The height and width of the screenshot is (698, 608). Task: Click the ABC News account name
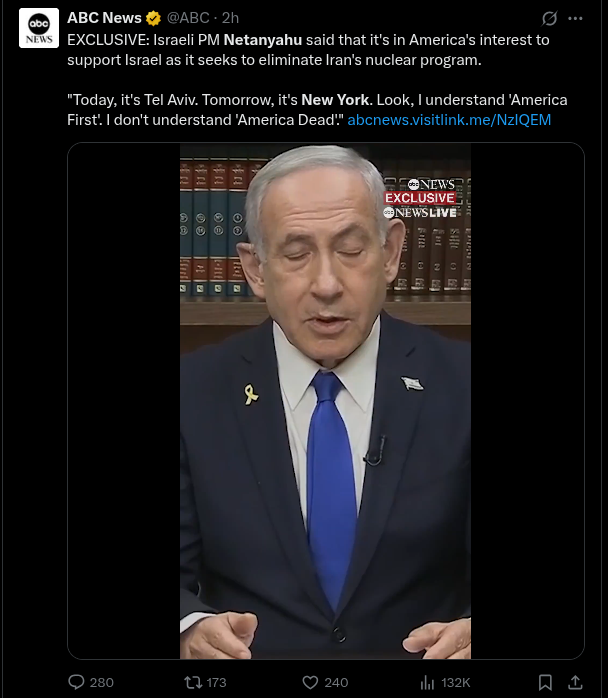(x=104, y=18)
